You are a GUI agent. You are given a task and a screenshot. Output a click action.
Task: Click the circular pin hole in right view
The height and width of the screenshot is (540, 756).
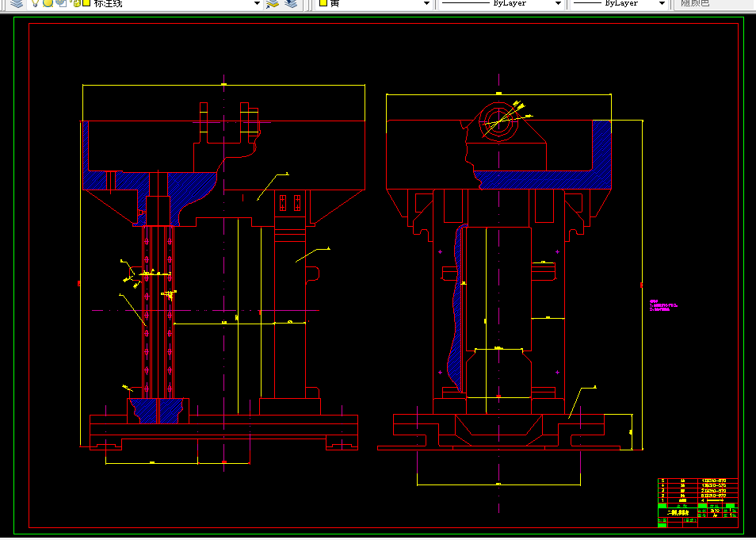499,121
